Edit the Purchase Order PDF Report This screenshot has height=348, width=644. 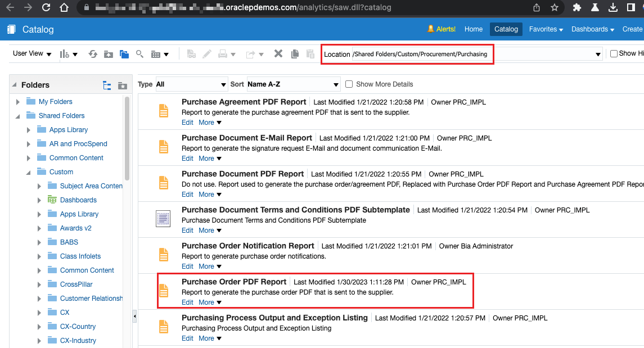tap(187, 302)
